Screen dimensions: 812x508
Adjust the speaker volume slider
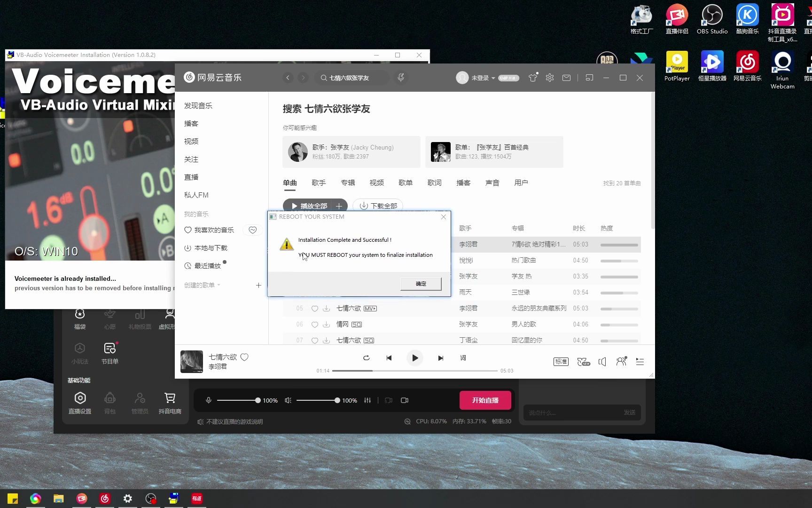[x=318, y=400]
